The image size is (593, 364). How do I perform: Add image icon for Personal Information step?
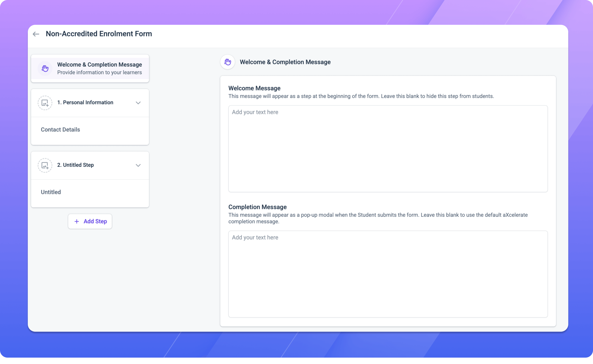pyautogui.click(x=45, y=103)
